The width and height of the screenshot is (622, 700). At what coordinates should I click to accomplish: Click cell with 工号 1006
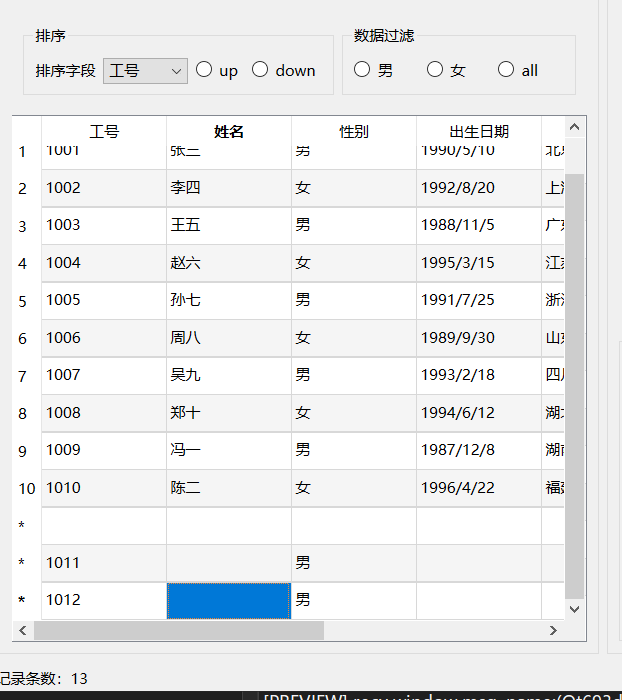[x=104, y=338]
